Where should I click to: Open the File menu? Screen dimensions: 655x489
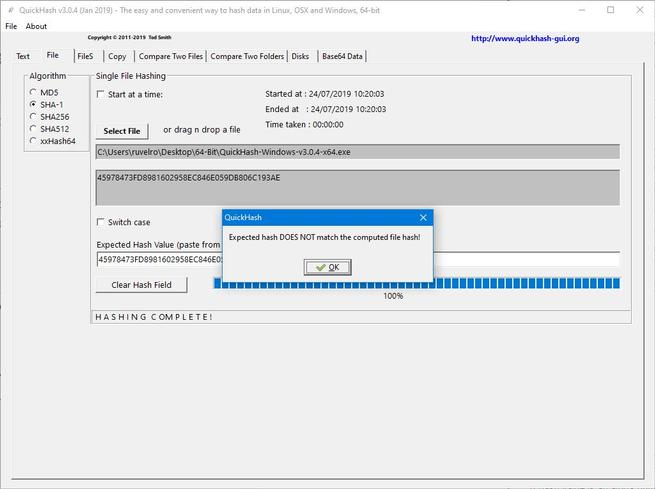click(x=11, y=26)
